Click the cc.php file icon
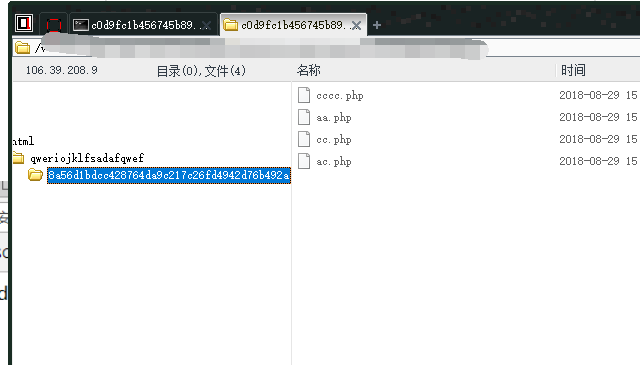Viewport: 640px width, 365px height. coord(304,139)
